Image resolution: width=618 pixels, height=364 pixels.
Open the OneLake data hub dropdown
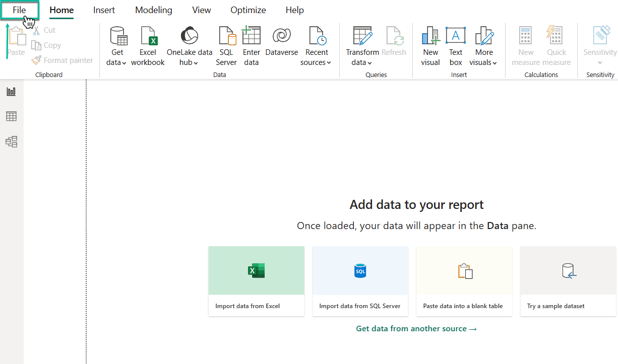click(189, 57)
